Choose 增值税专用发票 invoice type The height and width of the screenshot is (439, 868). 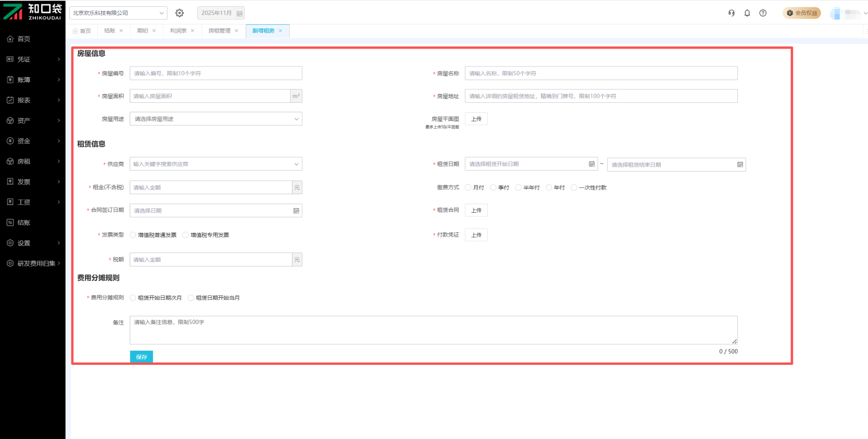click(185, 235)
